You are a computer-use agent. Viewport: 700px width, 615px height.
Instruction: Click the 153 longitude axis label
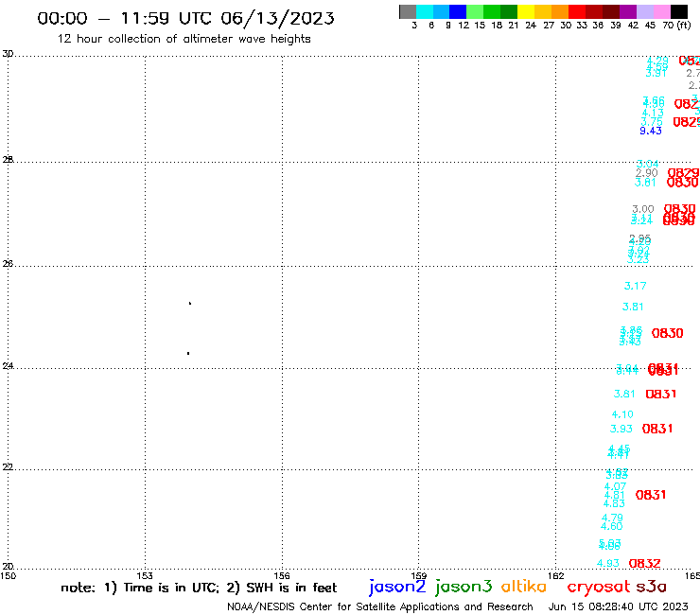[x=145, y=575]
